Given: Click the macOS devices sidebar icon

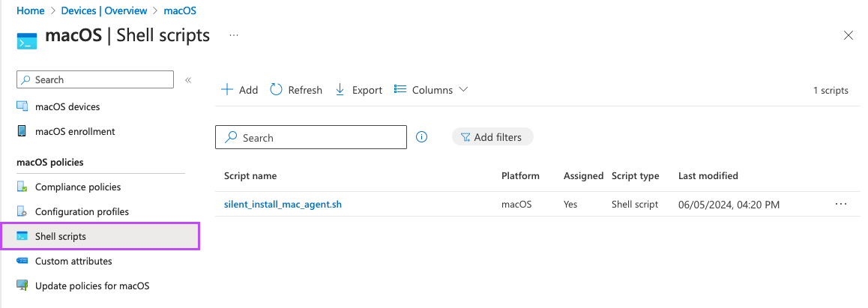Looking at the screenshot, I should (x=22, y=106).
